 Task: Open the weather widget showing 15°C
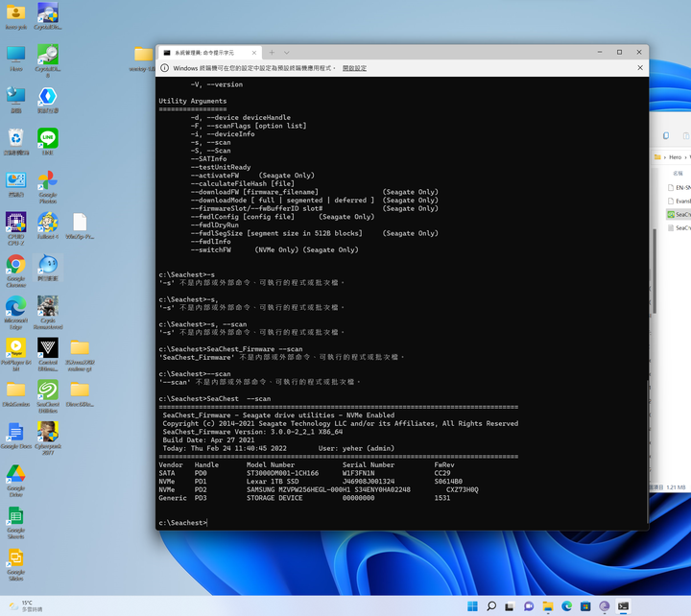tap(26, 606)
